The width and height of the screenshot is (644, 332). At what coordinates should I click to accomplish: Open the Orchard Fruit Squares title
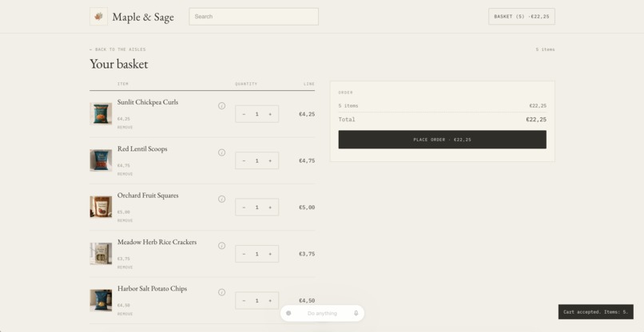click(x=148, y=196)
